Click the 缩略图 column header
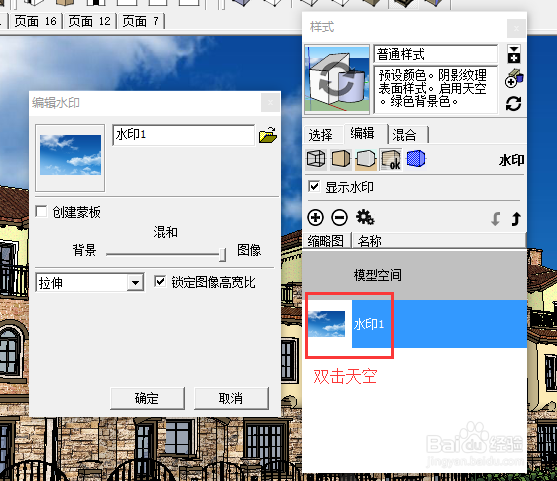This screenshot has height=481, width=557. coord(326,240)
